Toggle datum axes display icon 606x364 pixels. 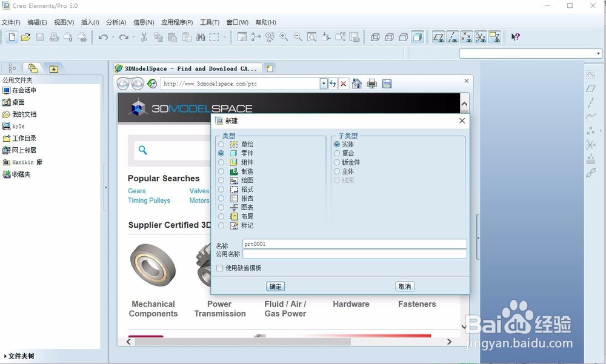[453, 37]
